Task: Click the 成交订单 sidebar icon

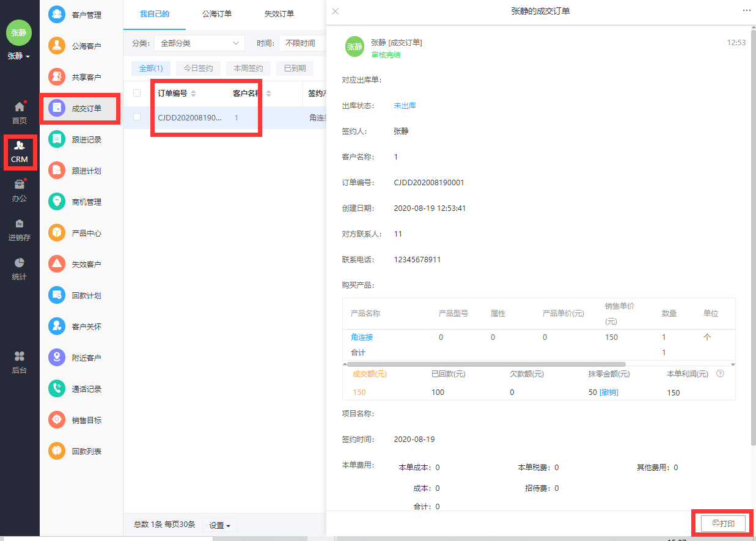Action: click(57, 108)
